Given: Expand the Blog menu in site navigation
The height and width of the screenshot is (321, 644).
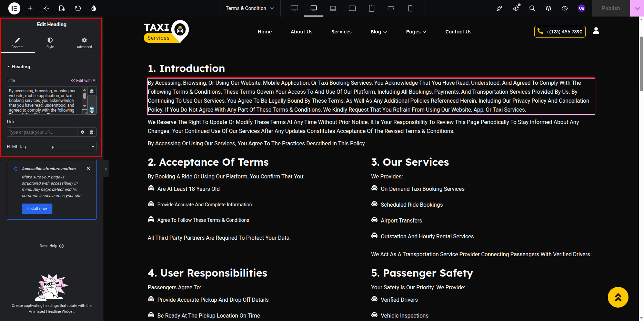Looking at the screenshot, I should [x=379, y=32].
